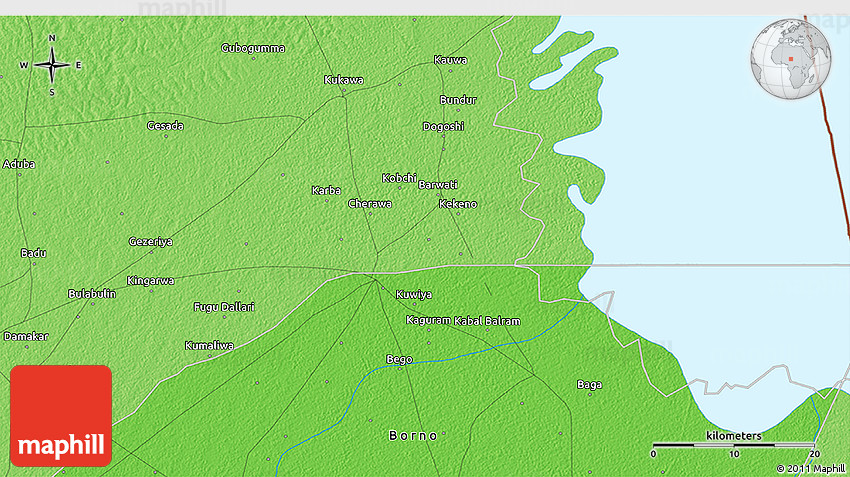Image resolution: width=850 pixels, height=477 pixels.
Task: Click the 20 mark on the scale
Action: pos(814,454)
